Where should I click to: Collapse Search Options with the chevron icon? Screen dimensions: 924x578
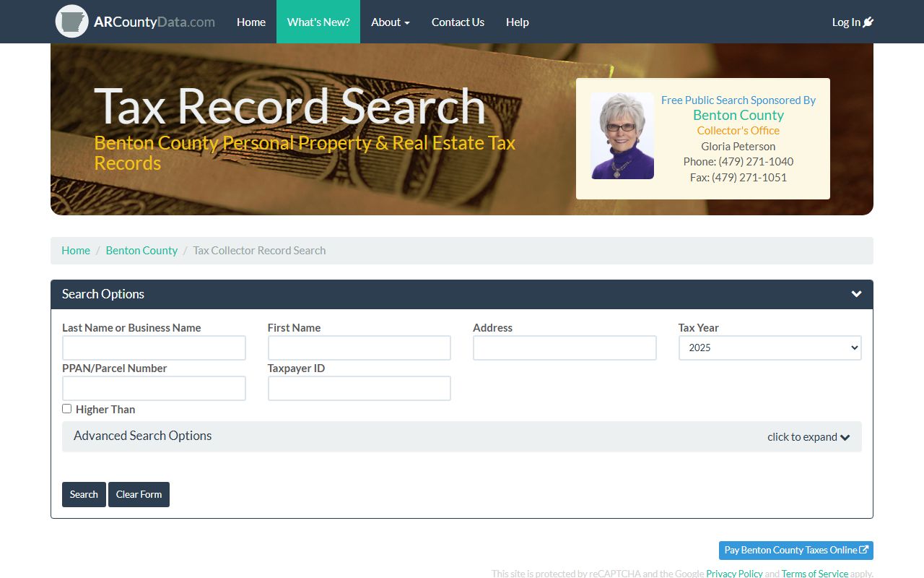pos(856,294)
